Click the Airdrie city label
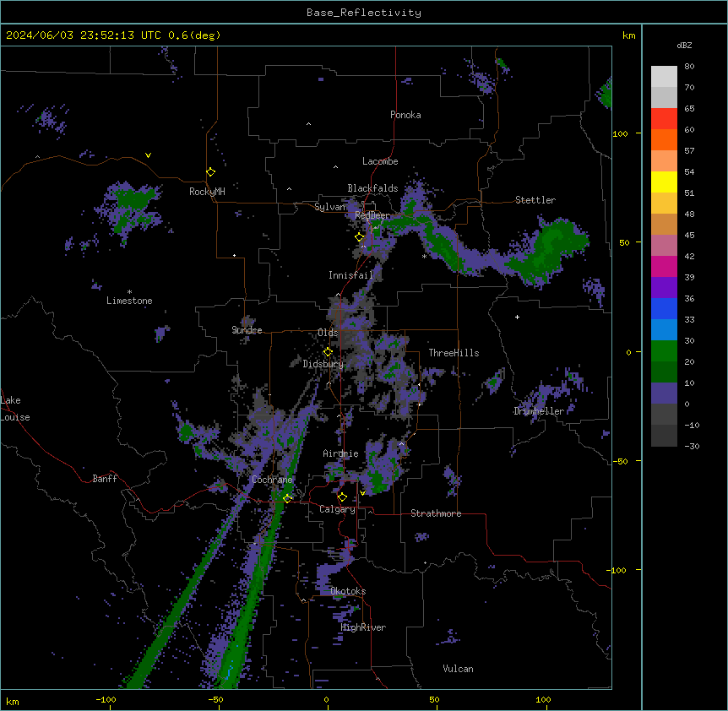 [340, 453]
